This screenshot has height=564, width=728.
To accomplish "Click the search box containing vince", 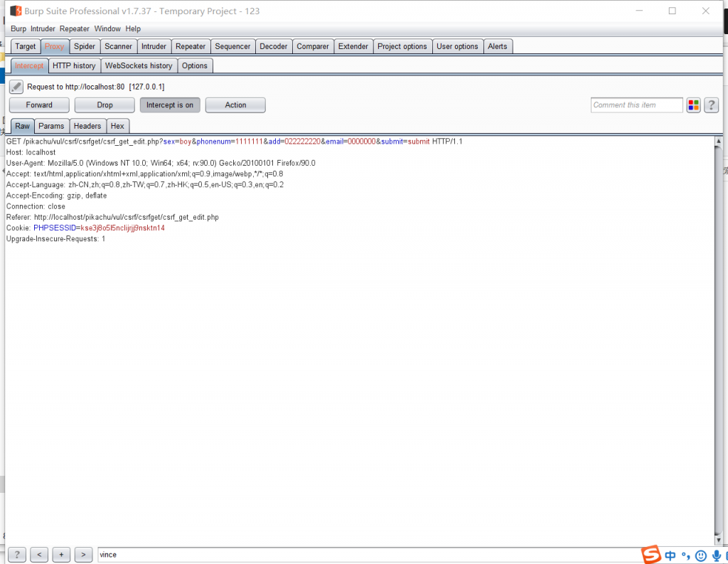I will click(355, 555).
